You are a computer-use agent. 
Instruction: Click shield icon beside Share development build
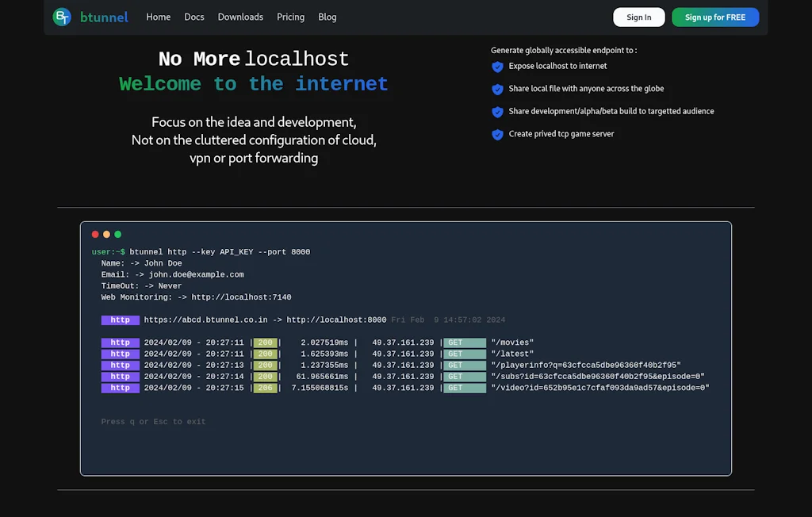(497, 112)
